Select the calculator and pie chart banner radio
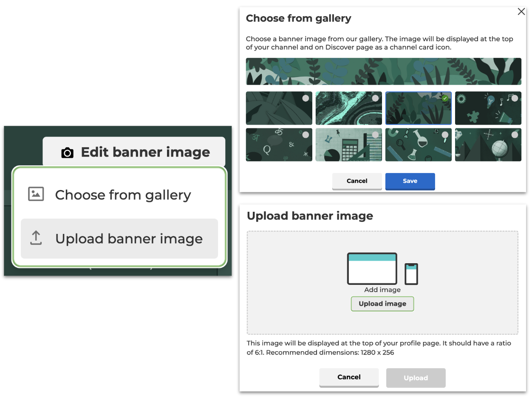This screenshot has height=398, width=532. pos(375,135)
